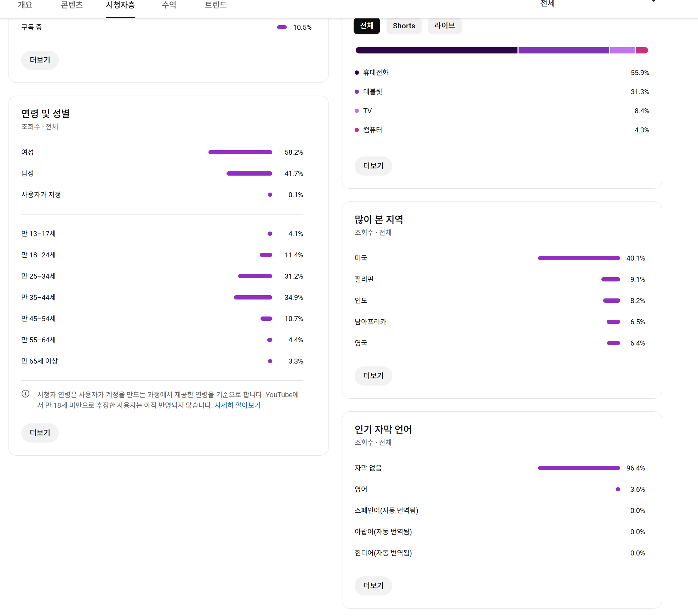Expand 더보기 in 많이 본 지역 card

[373, 376]
